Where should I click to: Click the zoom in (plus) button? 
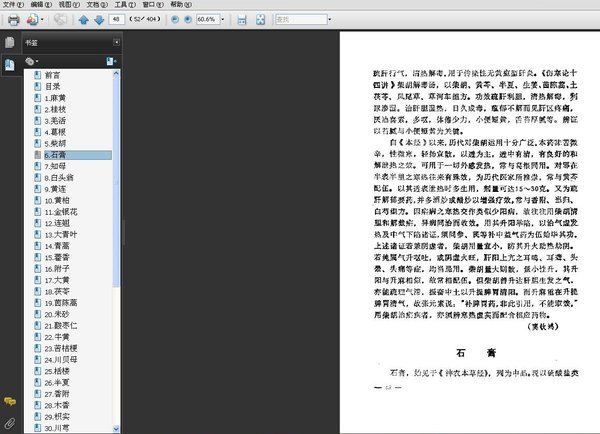[x=188, y=19]
